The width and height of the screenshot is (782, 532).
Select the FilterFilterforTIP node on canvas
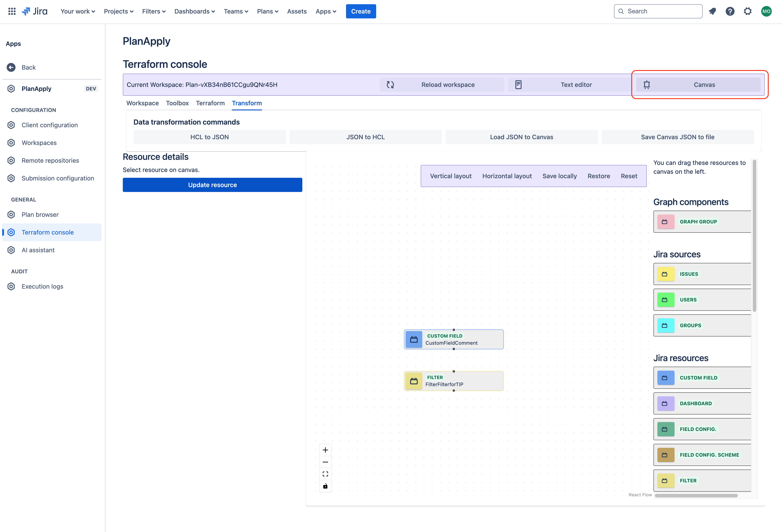(x=454, y=381)
